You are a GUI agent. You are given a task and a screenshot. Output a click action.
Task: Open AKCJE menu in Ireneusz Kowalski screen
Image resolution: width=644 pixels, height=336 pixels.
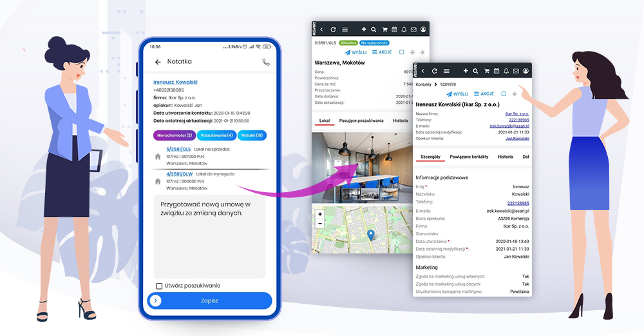pyautogui.click(x=484, y=94)
